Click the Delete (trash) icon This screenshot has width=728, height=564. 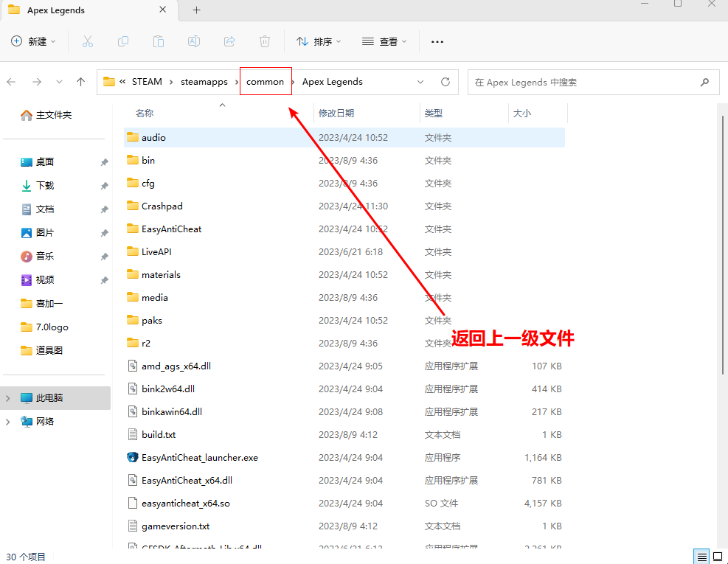point(264,41)
